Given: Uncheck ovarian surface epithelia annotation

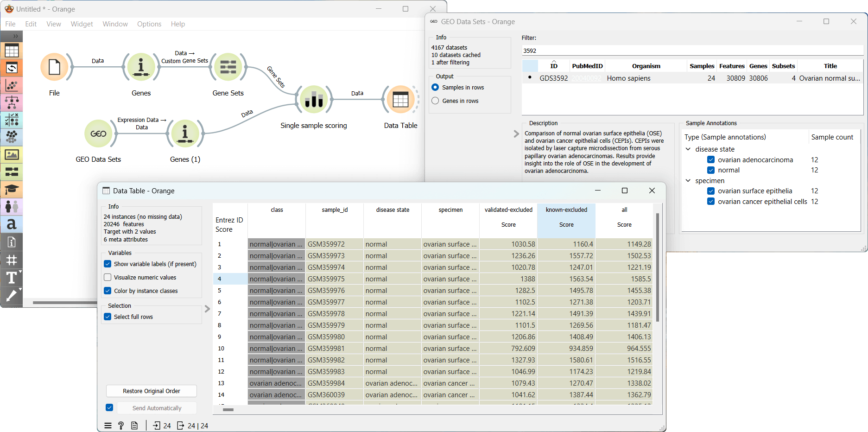Looking at the screenshot, I should click(x=711, y=191).
